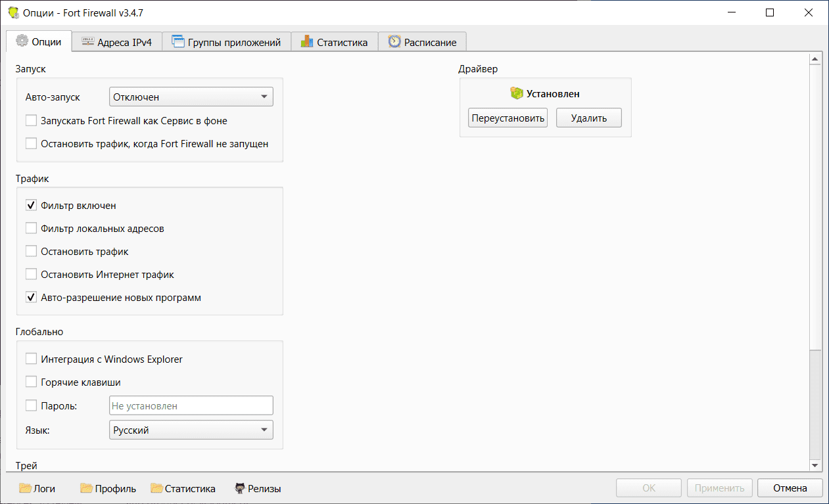Click the bar chart icon on Статистика tab
This screenshot has width=829, height=504.
pyautogui.click(x=307, y=41)
